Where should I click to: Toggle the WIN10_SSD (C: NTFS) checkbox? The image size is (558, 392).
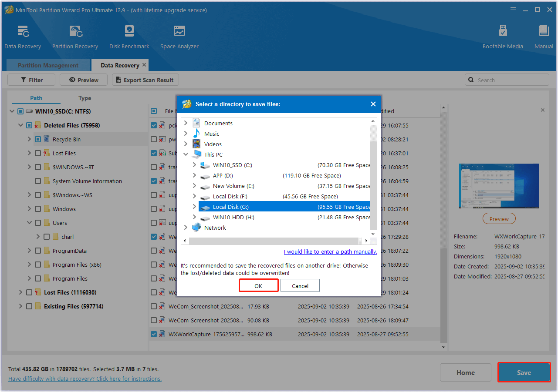click(x=20, y=111)
